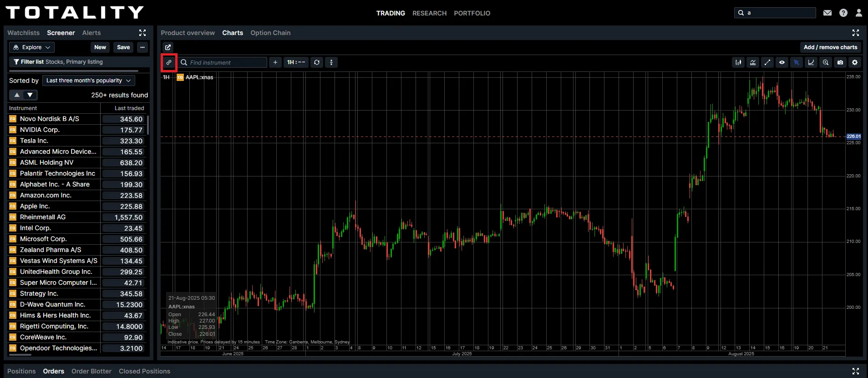Viewport: 868px width, 378px height.
Task: Select NVIDIA Corp. in screener
Action: click(x=77, y=130)
